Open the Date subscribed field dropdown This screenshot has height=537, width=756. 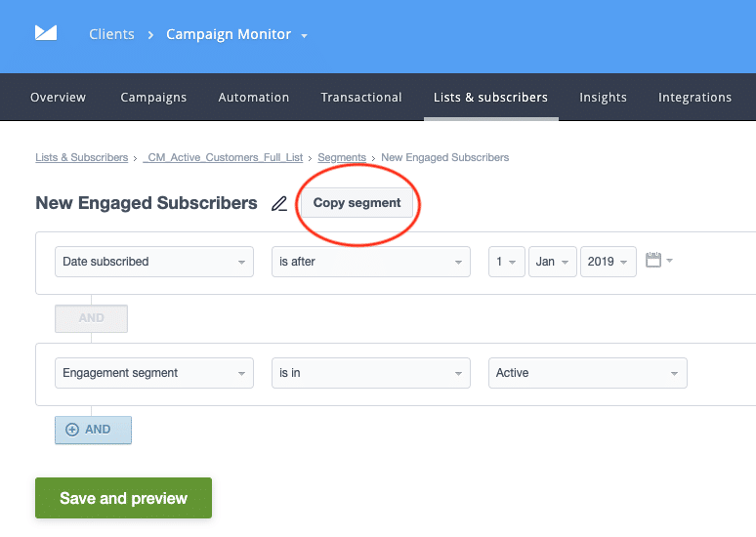point(153,262)
